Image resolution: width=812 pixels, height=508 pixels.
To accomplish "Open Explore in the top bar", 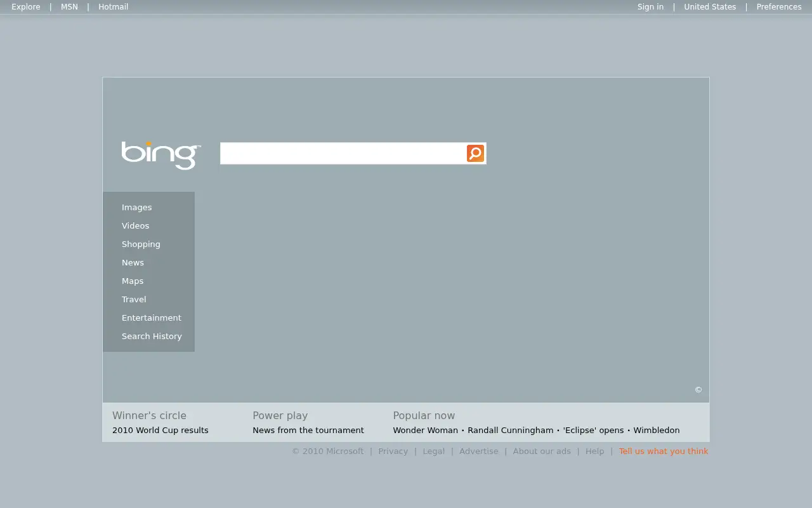I will (26, 7).
